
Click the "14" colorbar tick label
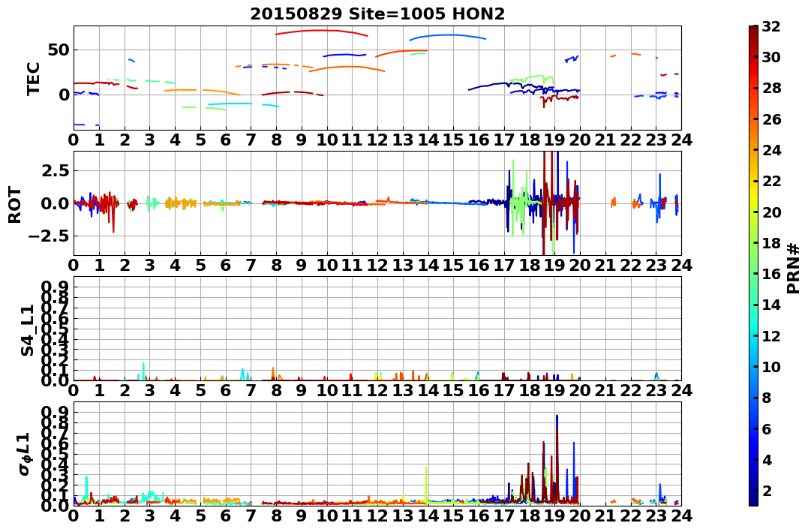[771, 305]
